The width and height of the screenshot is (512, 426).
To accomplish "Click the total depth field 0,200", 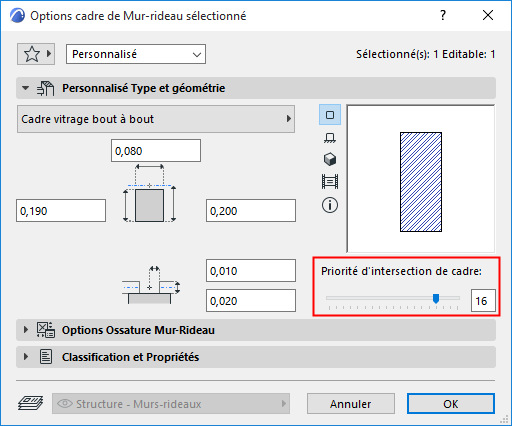I will click(251, 211).
